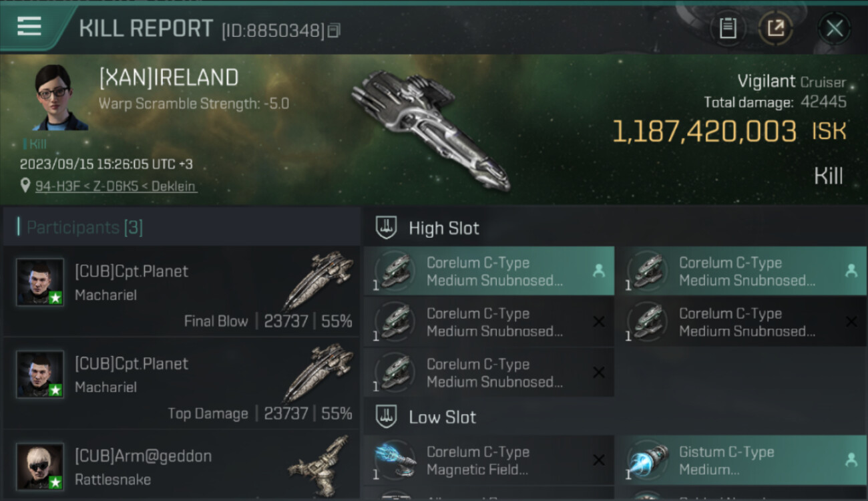Open the 94-H3F location link
868x501 pixels.
116,186
